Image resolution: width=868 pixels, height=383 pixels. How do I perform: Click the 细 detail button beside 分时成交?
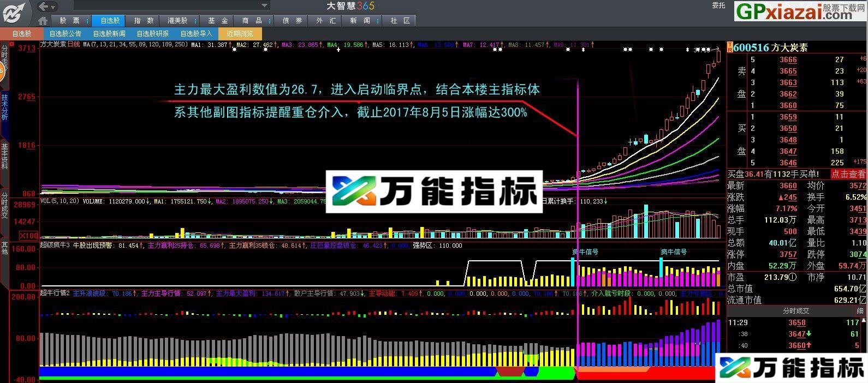click(860, 310)
